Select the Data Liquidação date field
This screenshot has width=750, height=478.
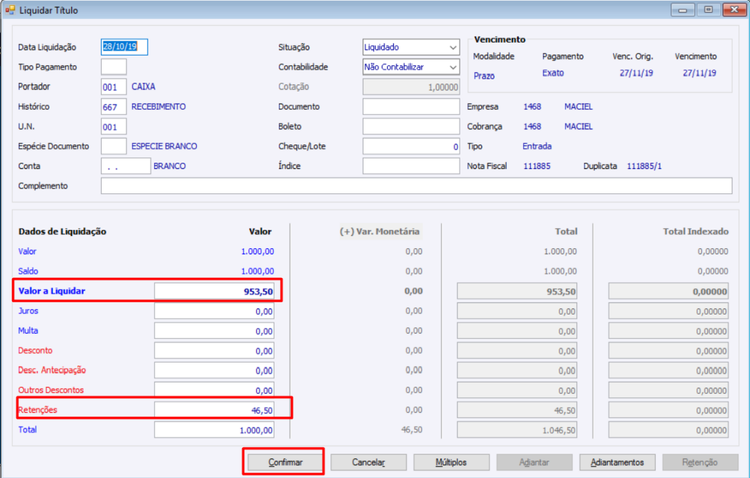[x=124, y=47]
